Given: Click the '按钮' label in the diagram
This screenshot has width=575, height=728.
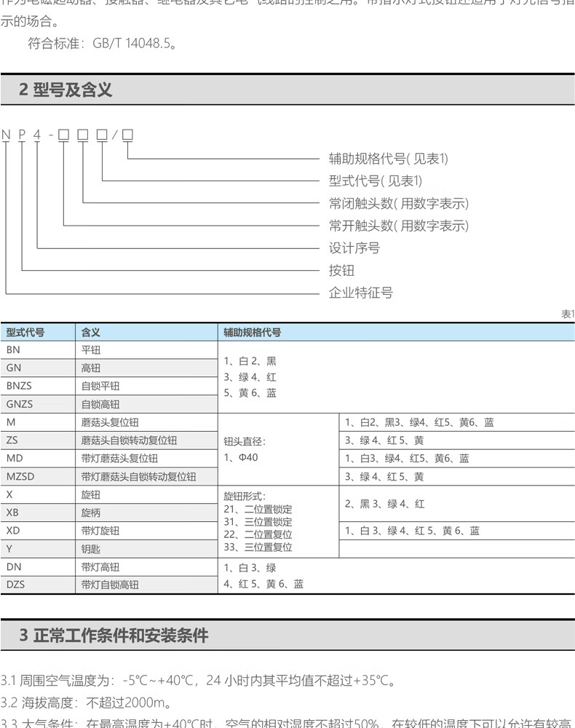Looking at the screenshot, I should point(341,270).
